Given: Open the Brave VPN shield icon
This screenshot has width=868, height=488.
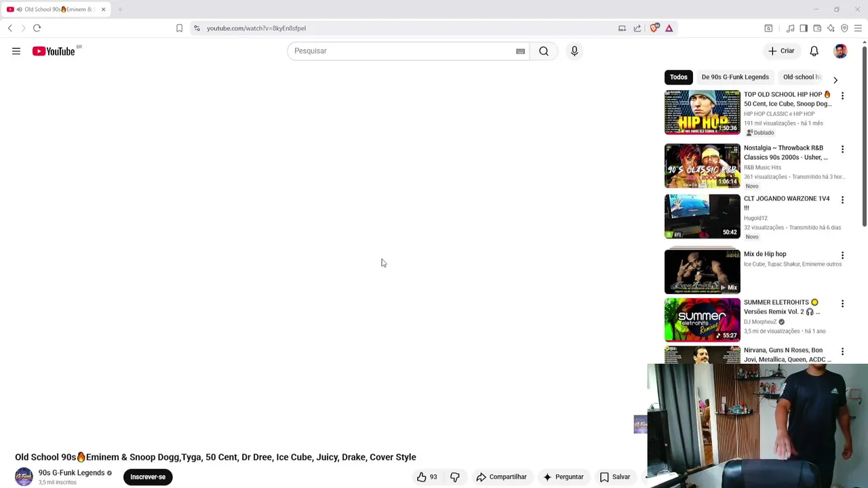Looking at the screenshot, I should tap(844, 28).
